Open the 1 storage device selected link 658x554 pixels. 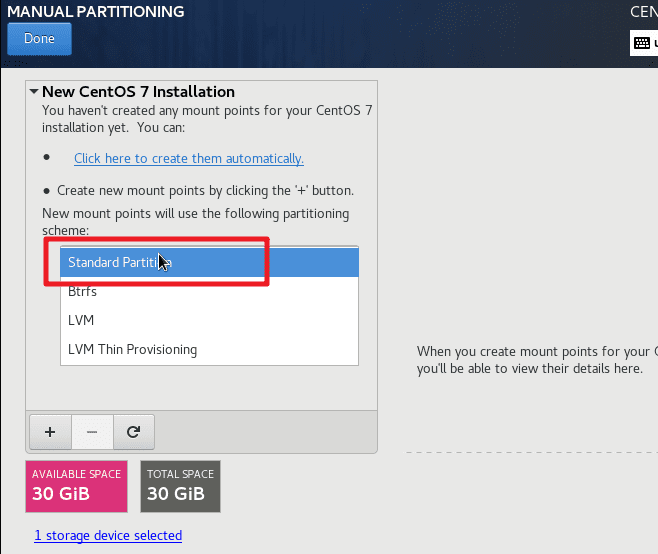(x=108, y=536)
